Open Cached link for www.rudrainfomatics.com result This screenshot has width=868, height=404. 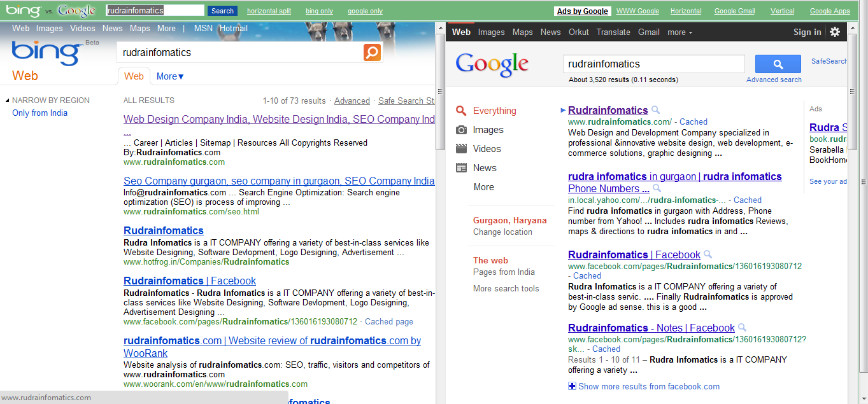(694, 122)
